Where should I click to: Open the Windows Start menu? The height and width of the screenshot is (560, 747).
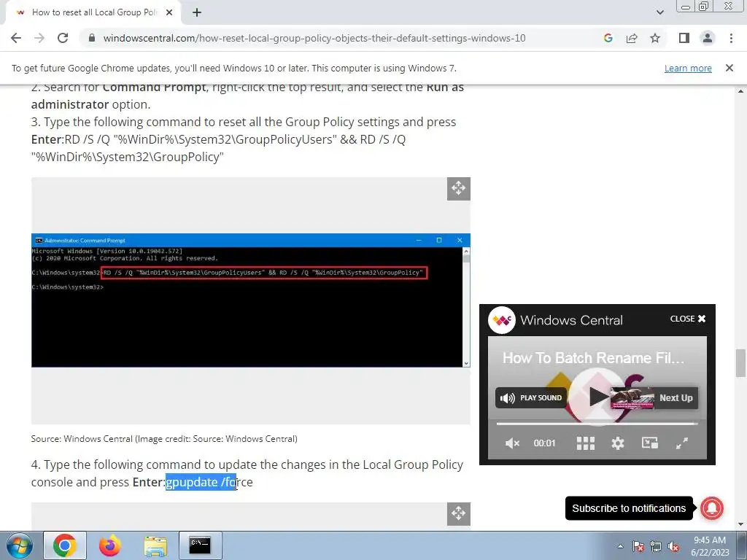click(19, 545)
